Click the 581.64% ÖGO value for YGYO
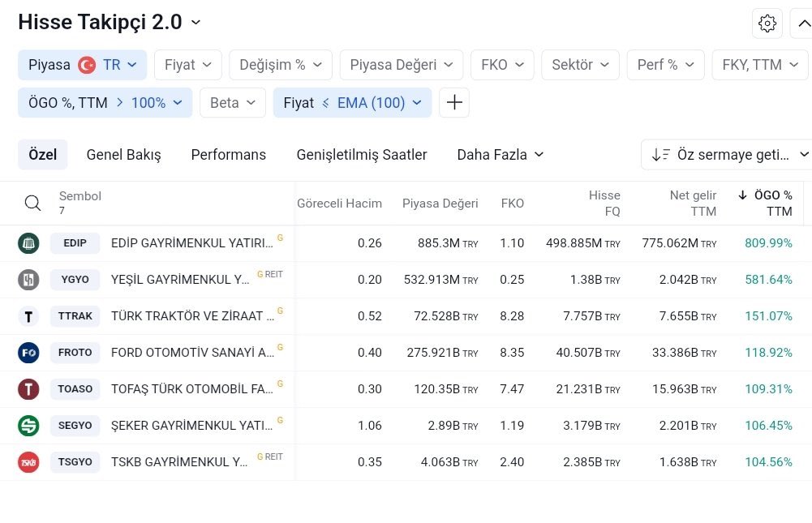 click(x=768, y=280)
